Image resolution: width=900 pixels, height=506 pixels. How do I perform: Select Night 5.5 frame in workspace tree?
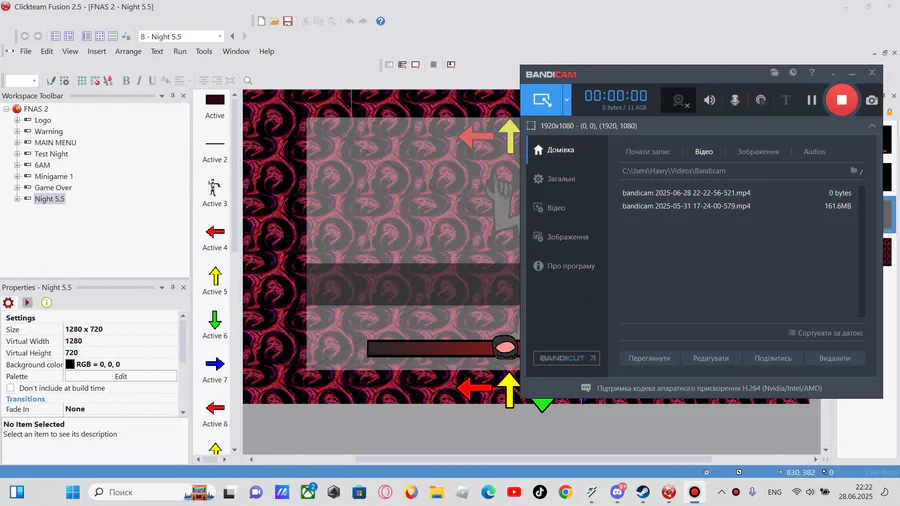pos(49,198)
